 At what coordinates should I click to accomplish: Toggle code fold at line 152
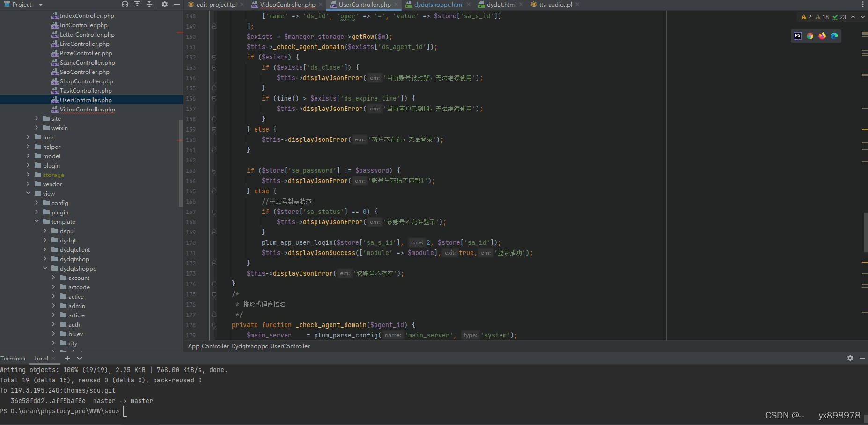[214, 57]
